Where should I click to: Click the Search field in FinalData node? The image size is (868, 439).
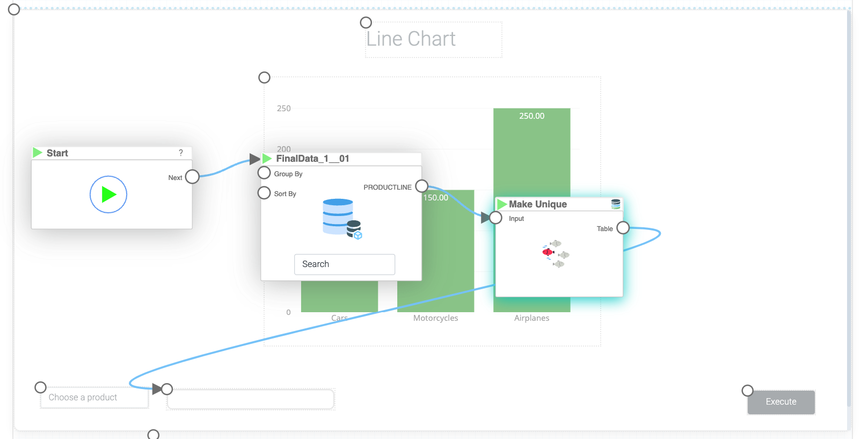click(345, 264)
